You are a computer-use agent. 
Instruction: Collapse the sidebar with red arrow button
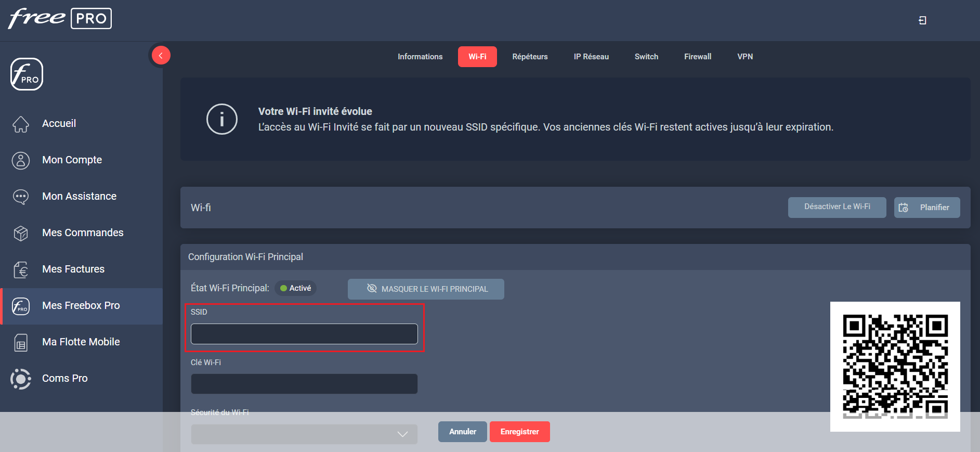point(161,55)
